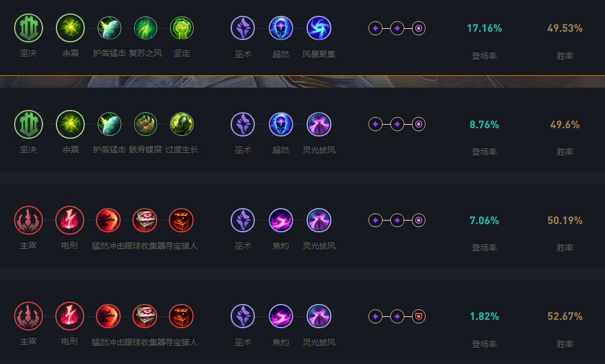Select Scorch (焦灼) icon in the 7.06% row
This screenshot has width=605, height=364.
click(x=281, y=220)
